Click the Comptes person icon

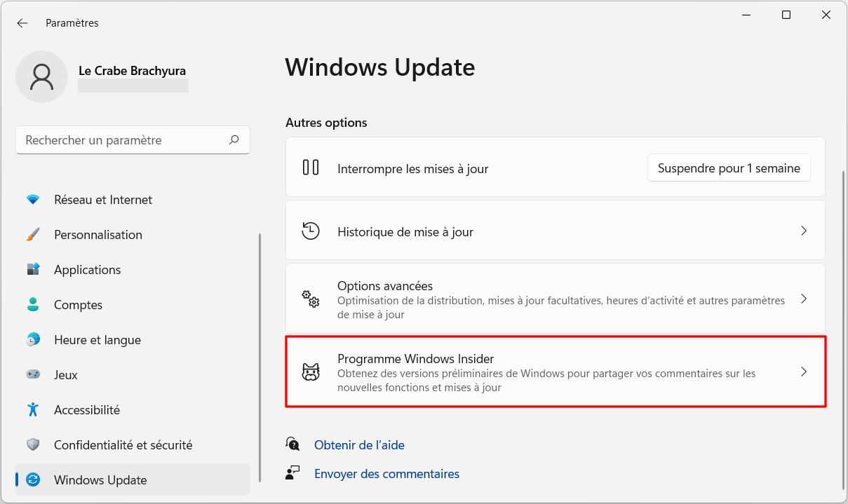pos(33,305)
